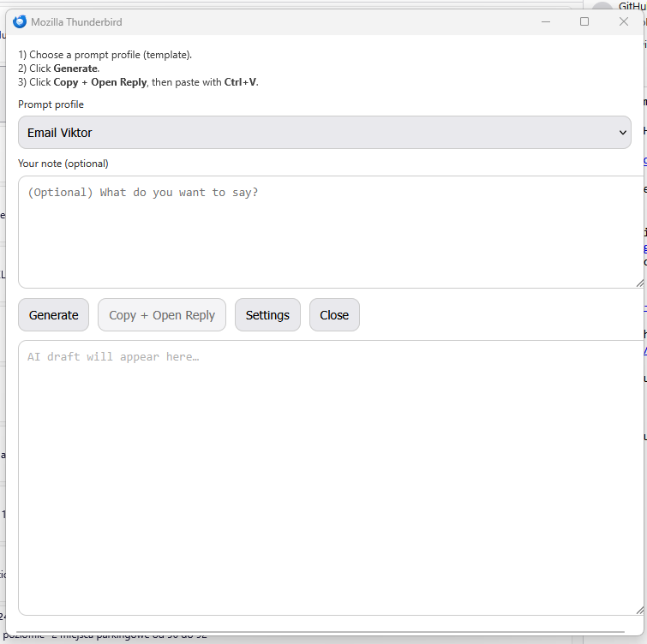This screenshot has width=647, height=644.
Task: Click the step 3 instruction mentioning Ctrl+V
Action: tap(138, 82)
